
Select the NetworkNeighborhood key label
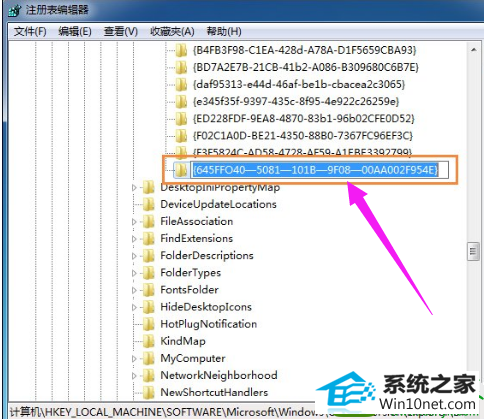click(219, 376)
